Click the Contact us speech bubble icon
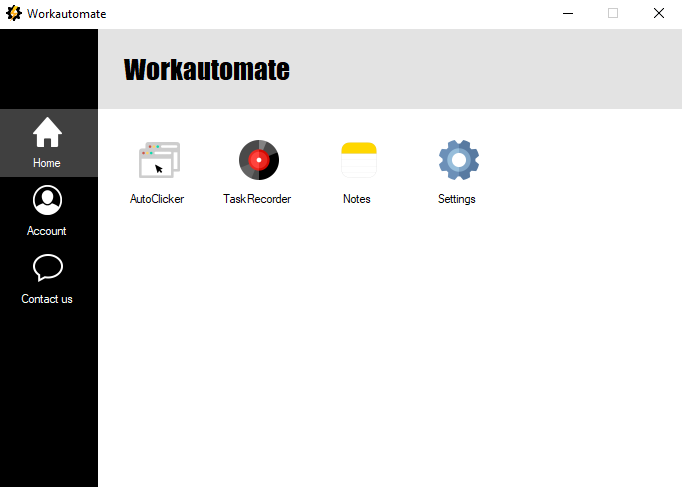This screenshot has height=487, width=682. [47, 267]
